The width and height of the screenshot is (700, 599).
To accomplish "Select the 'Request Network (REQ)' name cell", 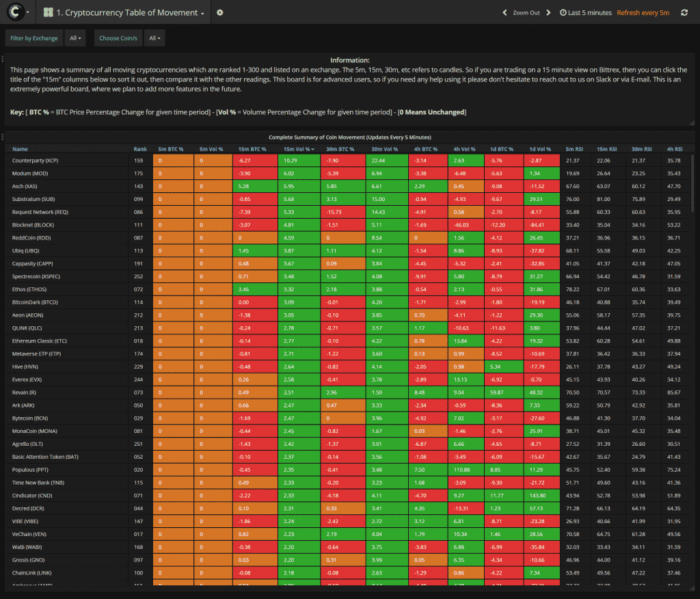I will [67, 212].
